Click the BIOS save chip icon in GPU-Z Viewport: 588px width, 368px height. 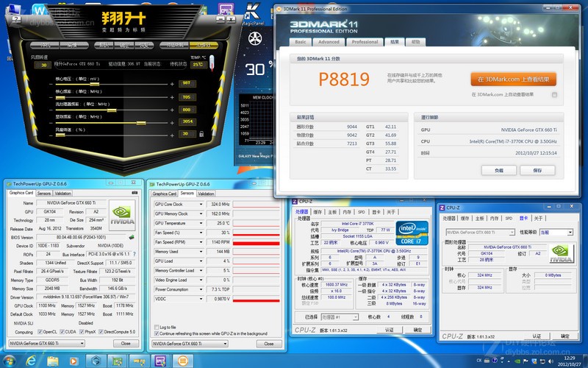[132, 237]
